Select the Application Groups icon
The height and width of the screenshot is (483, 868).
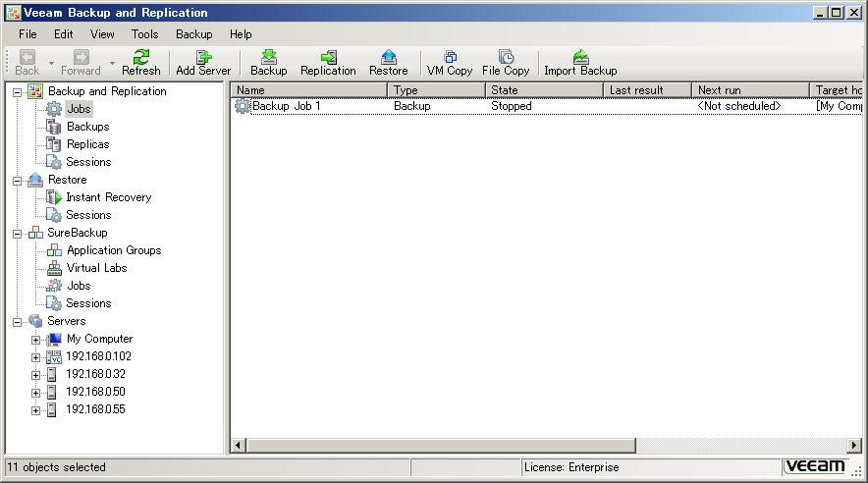pos(54,250)
